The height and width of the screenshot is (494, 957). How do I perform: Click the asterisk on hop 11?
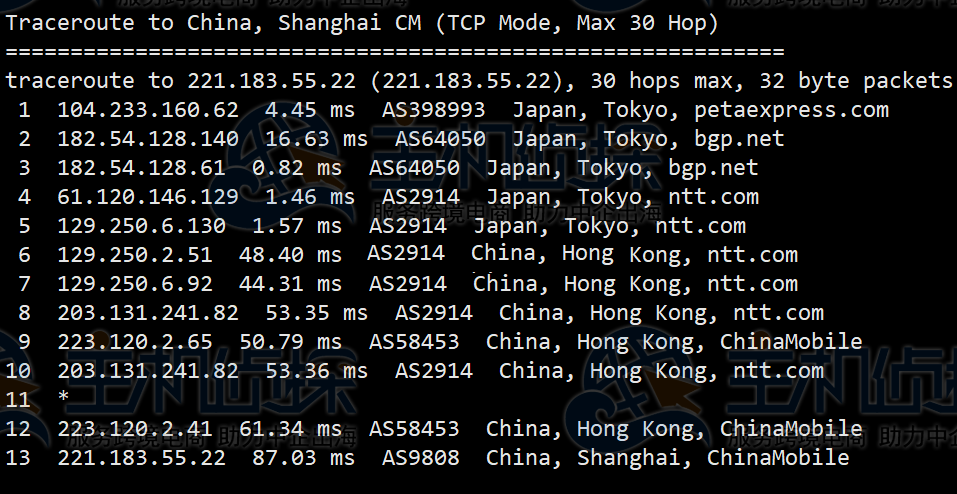[63, 398]
